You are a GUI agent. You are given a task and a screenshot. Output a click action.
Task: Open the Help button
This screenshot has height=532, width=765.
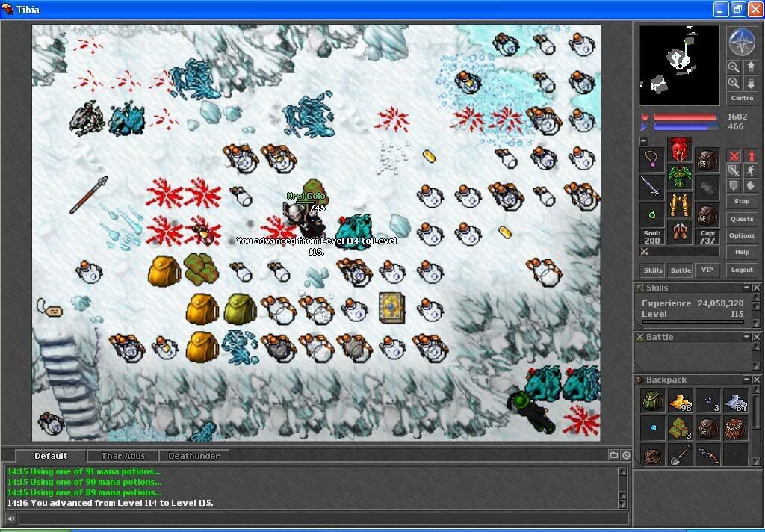click(742, 252)
